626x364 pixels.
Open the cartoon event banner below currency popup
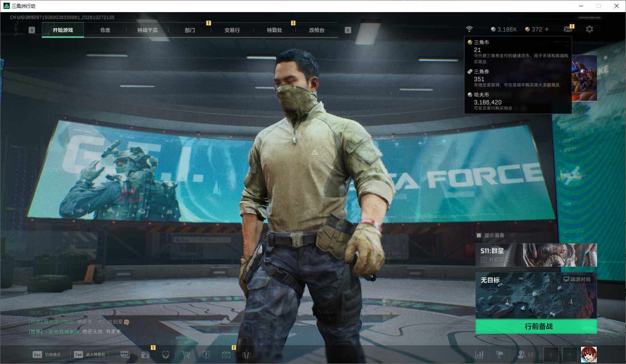(584, 78)
